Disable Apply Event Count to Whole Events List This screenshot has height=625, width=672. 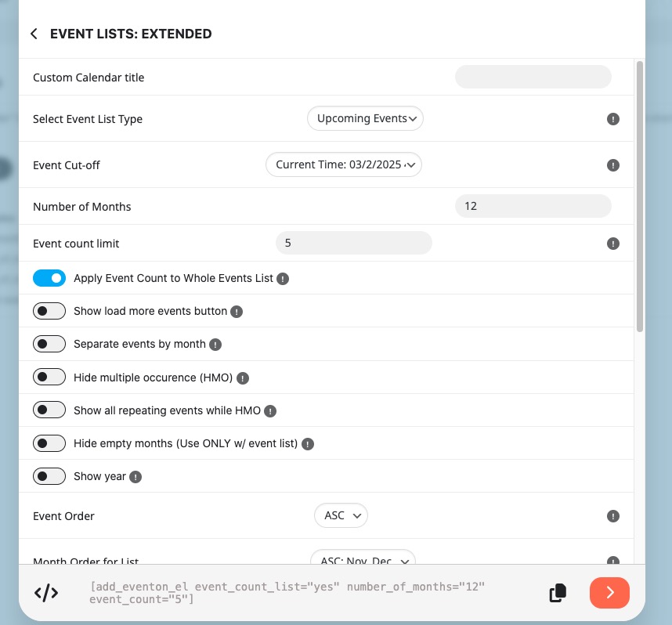coord(49,278)
